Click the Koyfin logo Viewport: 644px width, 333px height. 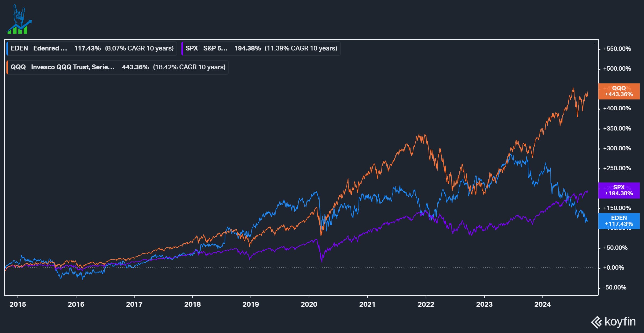[x=613, y=322]
